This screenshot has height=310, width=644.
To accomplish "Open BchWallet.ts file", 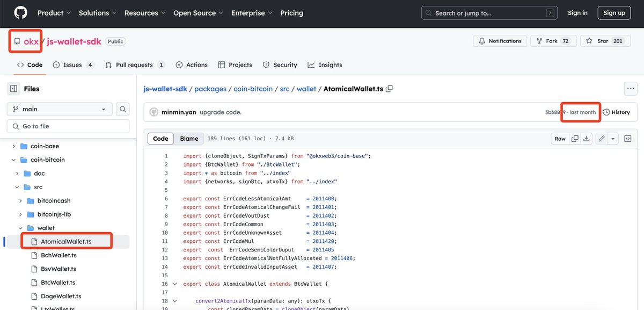I will pyautogui.click(x=58, y=255).
